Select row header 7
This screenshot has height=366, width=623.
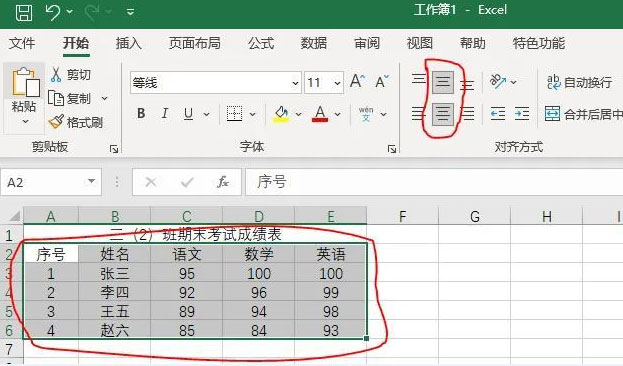(9, 349)
